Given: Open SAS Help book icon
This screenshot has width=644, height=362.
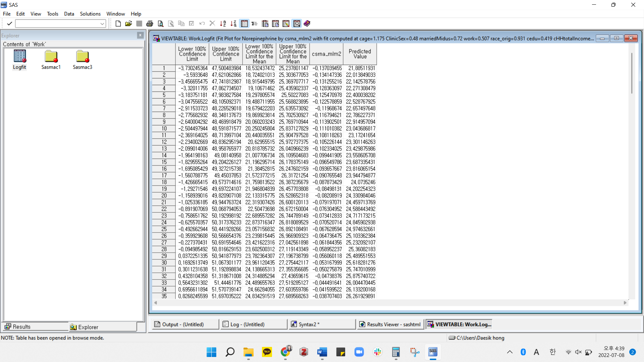Looking at the screenshot, I should [307, 23].
